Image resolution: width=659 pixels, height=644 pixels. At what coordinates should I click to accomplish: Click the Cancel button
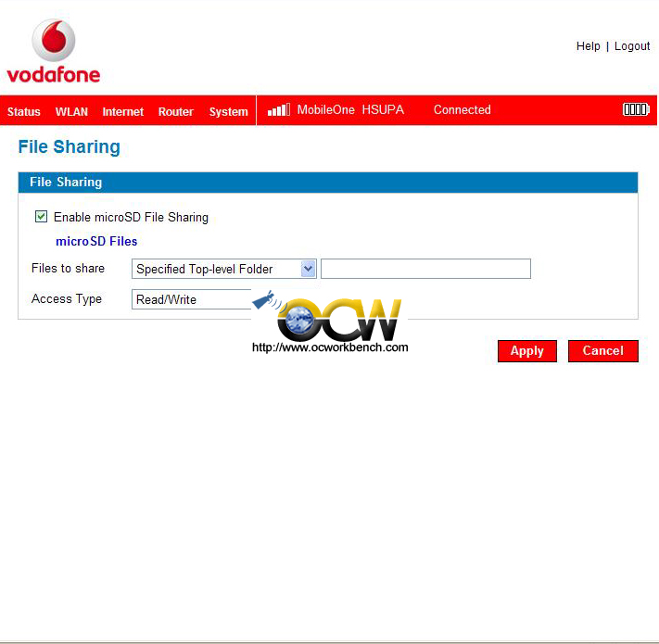tap(603, 351)
